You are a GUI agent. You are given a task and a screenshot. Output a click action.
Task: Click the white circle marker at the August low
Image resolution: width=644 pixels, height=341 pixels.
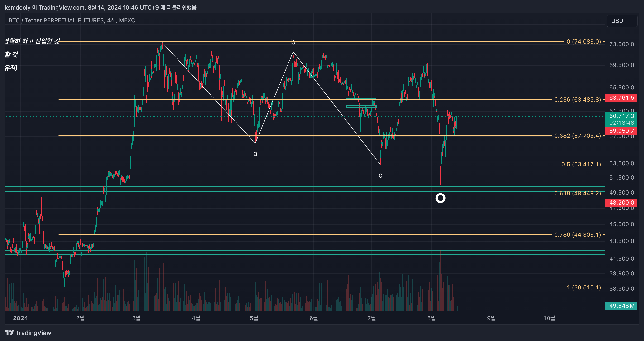click(x=440, y=198)
